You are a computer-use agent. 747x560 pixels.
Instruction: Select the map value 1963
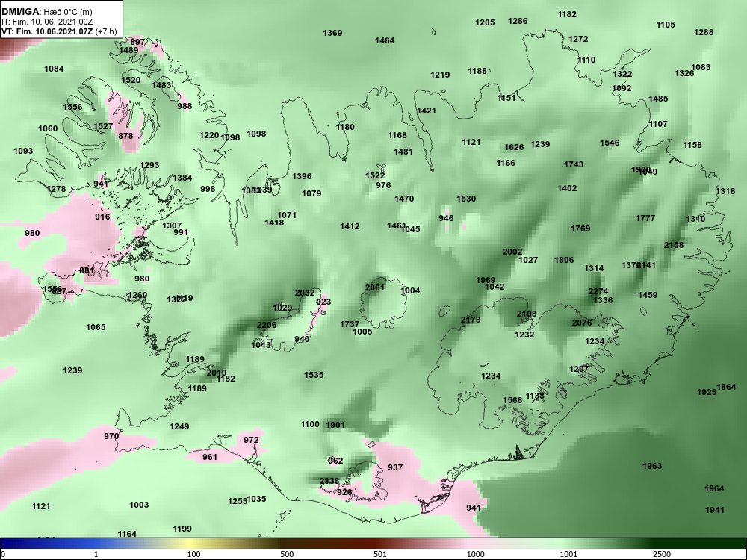[x=652, y=466]
